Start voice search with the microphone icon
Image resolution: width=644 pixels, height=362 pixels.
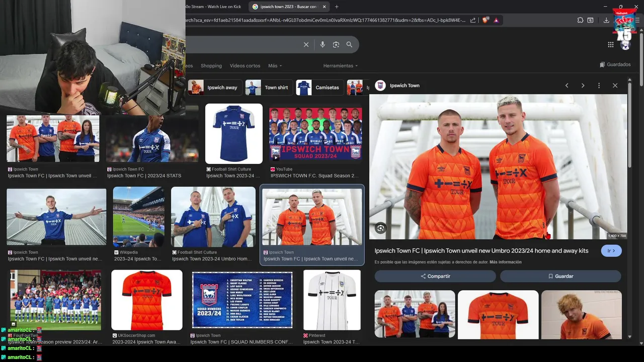tap(323, 45)
